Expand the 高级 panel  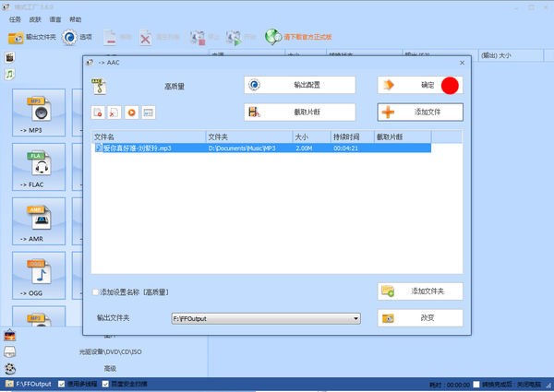110,368
